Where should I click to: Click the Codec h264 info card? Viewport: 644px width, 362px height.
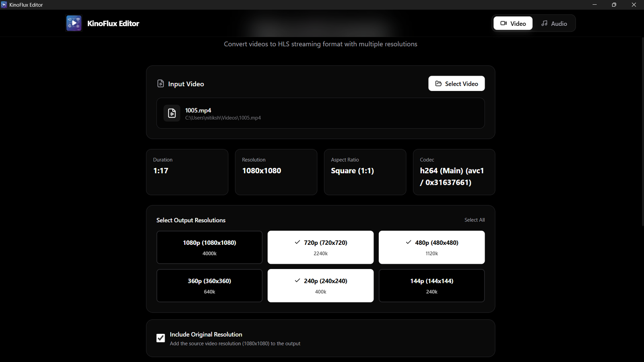tap(454, 172)
